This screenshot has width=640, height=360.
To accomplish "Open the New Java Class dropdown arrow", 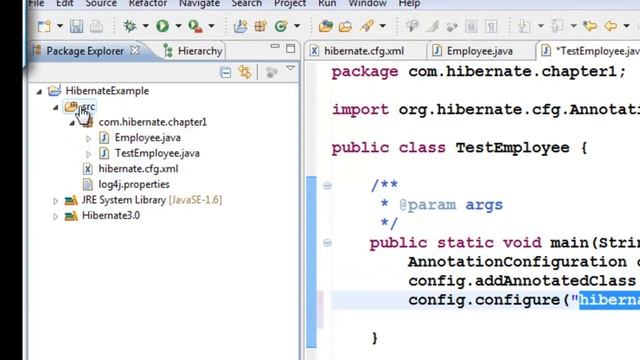I will pyautogui.click(x=297, y=27).
